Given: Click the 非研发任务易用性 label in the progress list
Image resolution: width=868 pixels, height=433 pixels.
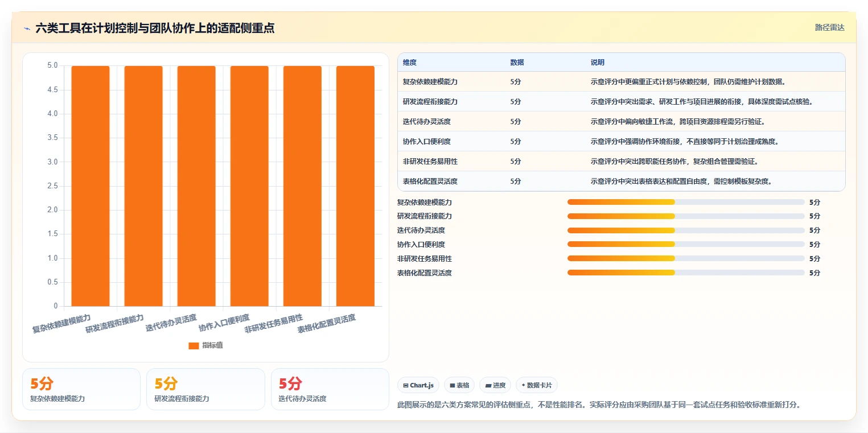Looking at the screenshot, I should 425,259.
